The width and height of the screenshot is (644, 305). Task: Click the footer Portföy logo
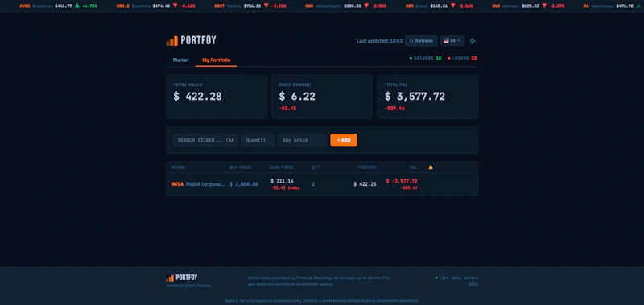click(182, 278)
